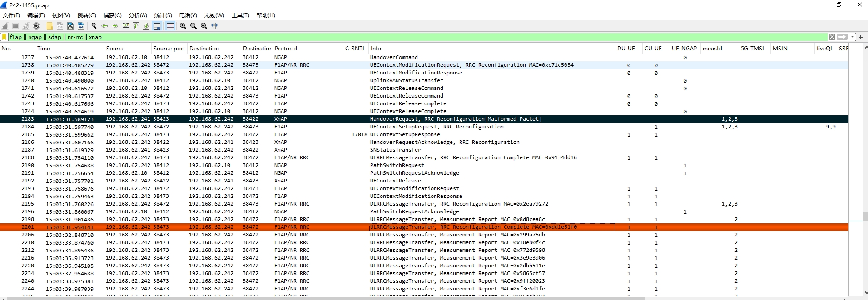Viewport: 868px width, 300px height.
Task: Click the stop capture square icon
Action: click(15, 26)
